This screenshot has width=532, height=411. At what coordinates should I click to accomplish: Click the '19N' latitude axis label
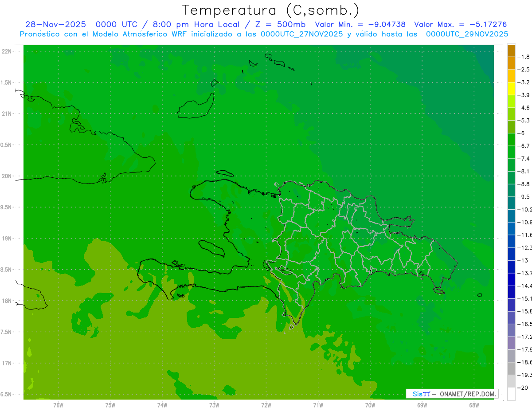point(7,239)
